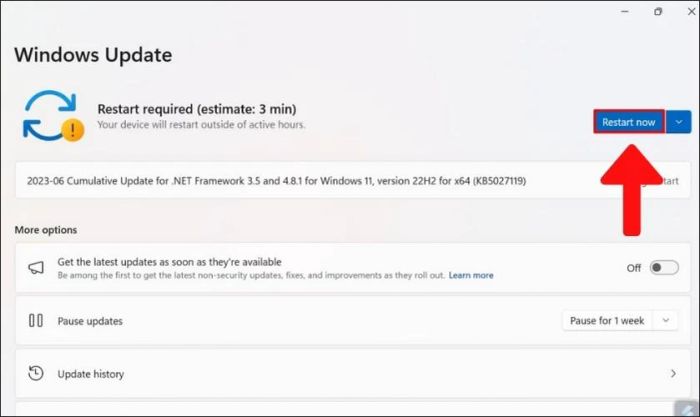Click the Windows Update sync status icon

[53, 116]
